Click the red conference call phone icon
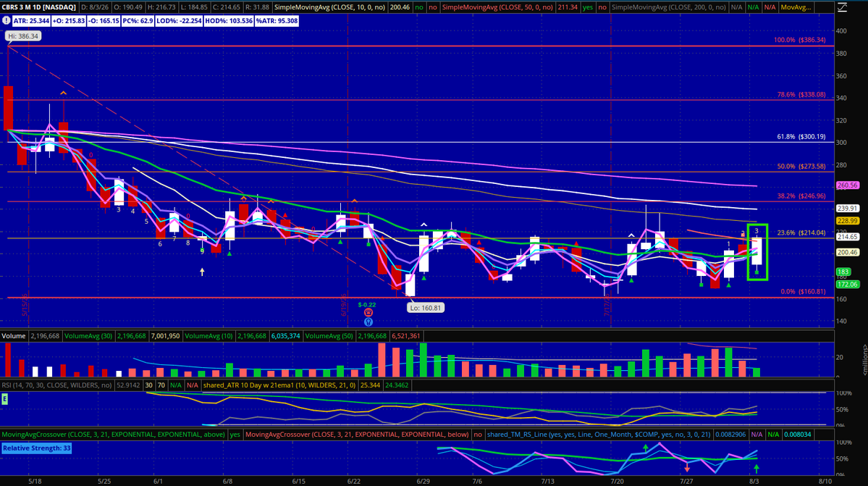Image resolution: width=868 pixels, height=486 pixels. click(x=368, y=313)
